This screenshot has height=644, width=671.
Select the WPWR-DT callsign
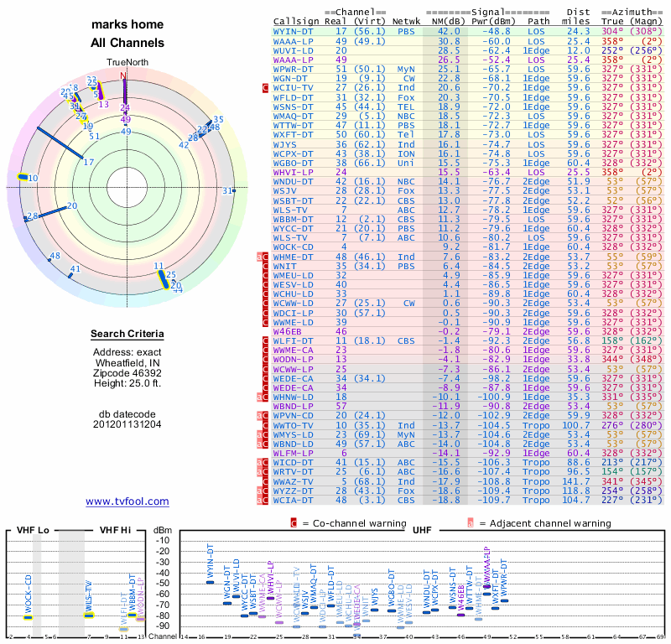pyautogui.click(x=293, y=70)
